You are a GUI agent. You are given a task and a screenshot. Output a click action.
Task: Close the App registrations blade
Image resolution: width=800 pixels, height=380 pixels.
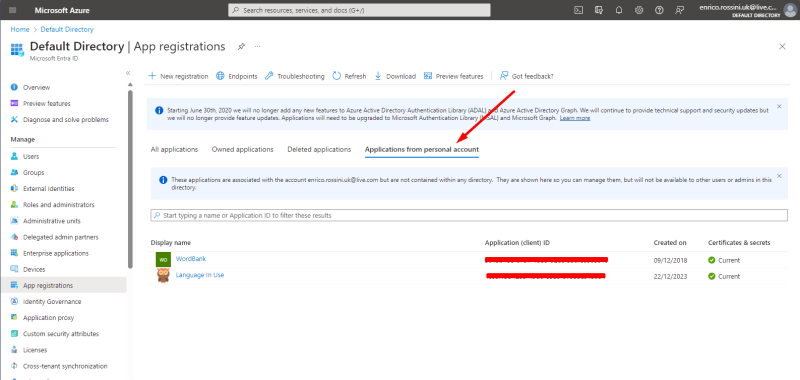coord(782,46)
